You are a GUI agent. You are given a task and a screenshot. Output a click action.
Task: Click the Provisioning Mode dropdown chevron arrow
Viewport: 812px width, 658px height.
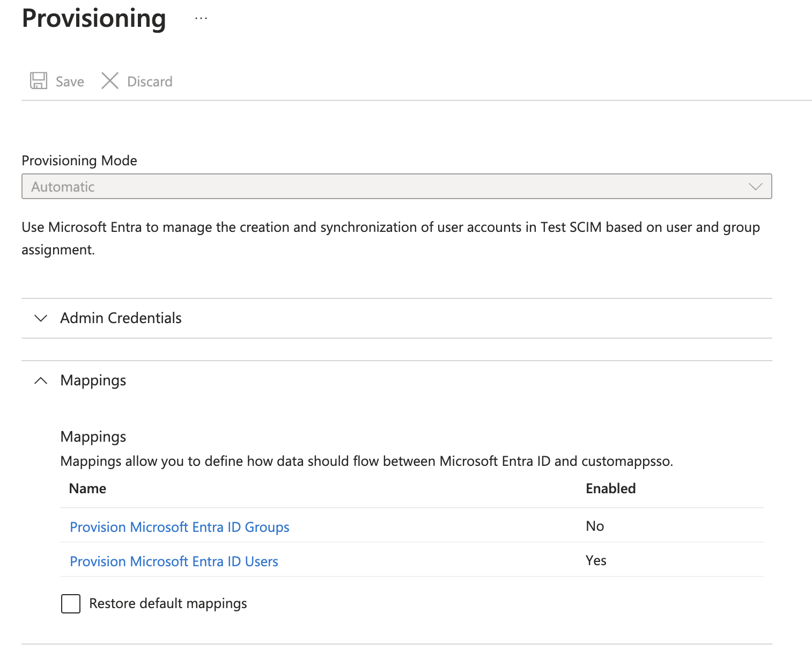[755, 187]
